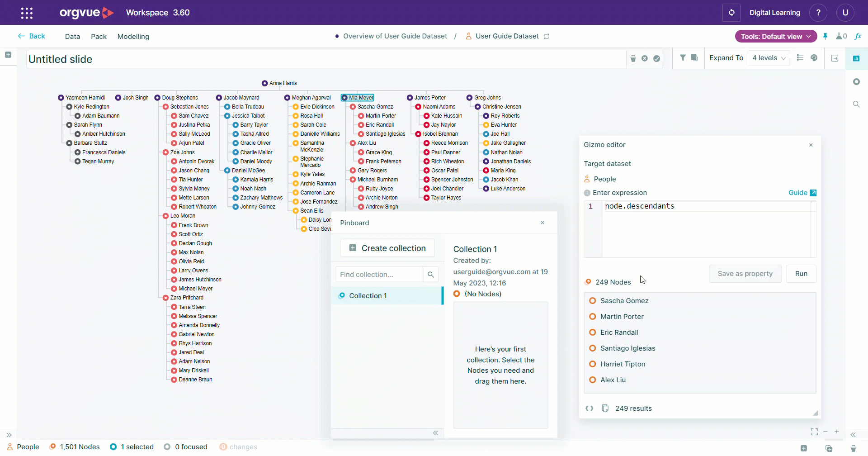
Task: Click the refresh sync icon in header
Action: 731,13
